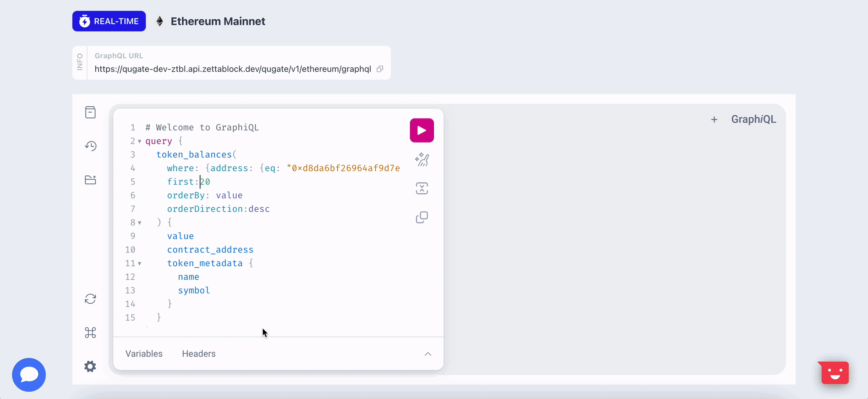Collapse the query block on line 2
The image size is (868, 399).
pos(139,141)
